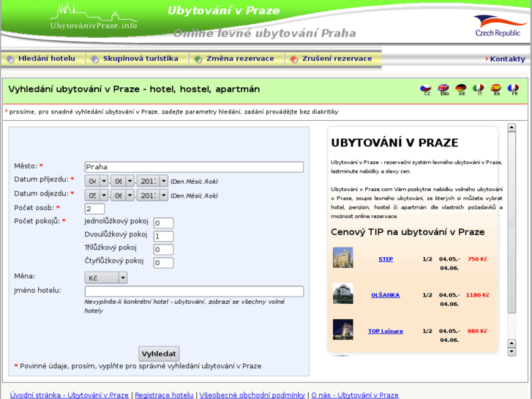The image size is (532, 399).
Task: Open the OLŠANKA hotel link
Action: pos(386,295)
